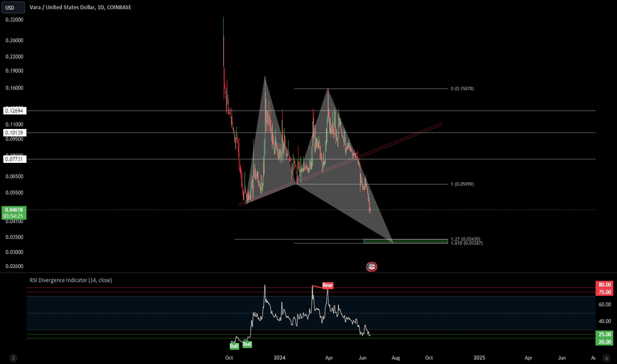The height and width of the screenshot is (364, 617).
Task: Click the Vara / United States Dollar chart title
Action: 80,7
